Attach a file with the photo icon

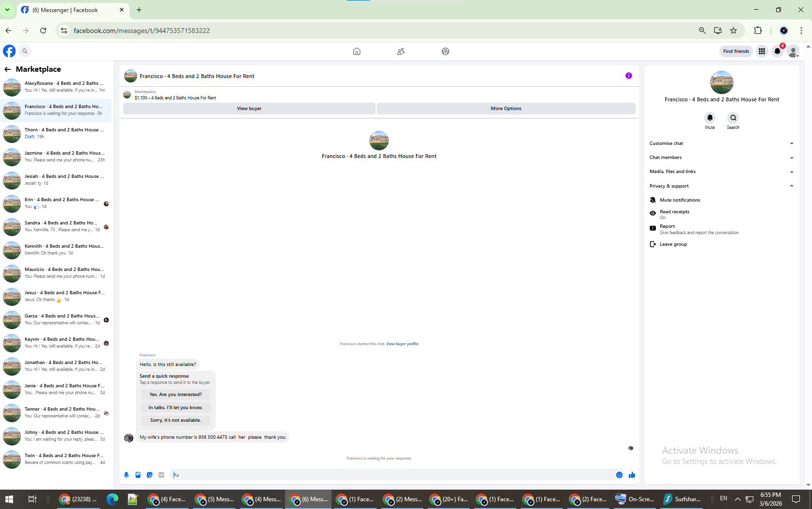[x=138, y=475]
